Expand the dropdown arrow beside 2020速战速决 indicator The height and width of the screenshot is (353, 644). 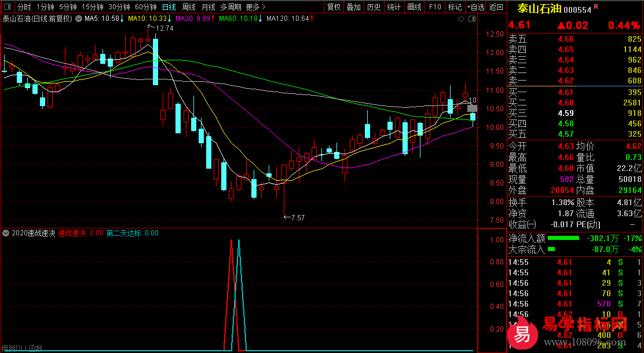click(x=6, y=234)
